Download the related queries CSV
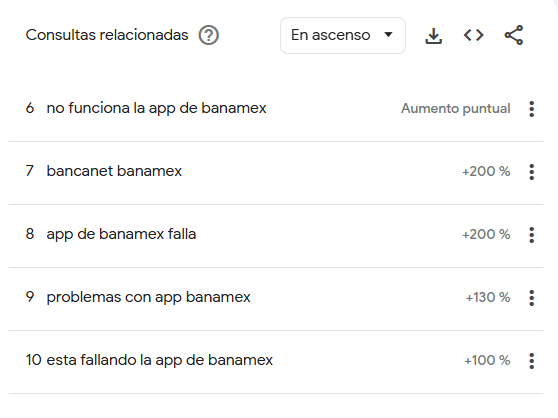 pos(433,36)
